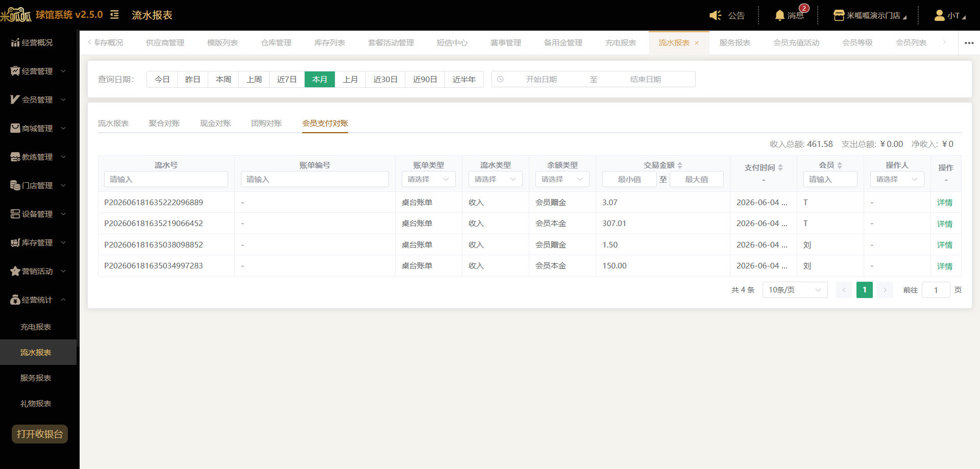Expand the 会员管理 sidebar menu
980x469 pixels.
[x=38, y=100]
